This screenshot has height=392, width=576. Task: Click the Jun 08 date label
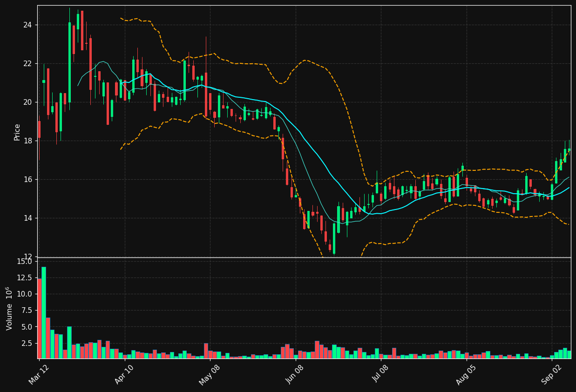coord(295,375)
